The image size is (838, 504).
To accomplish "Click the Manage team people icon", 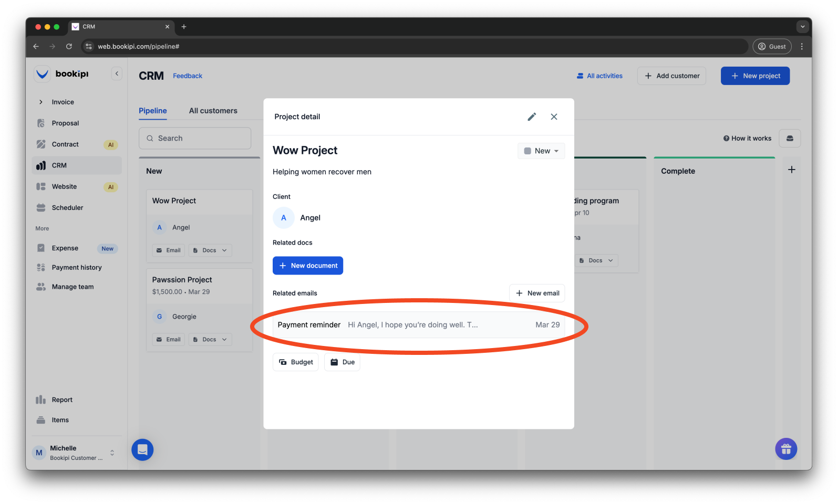I will [41, 287].
